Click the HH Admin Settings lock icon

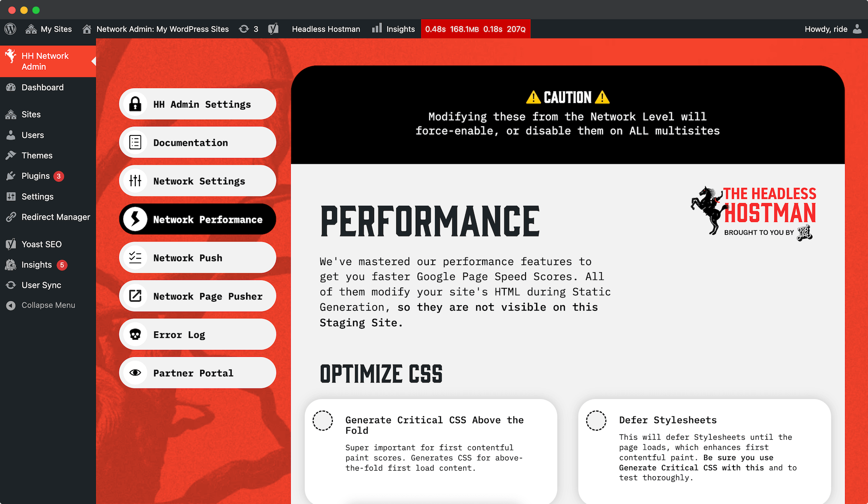click(x=135, y=104)
